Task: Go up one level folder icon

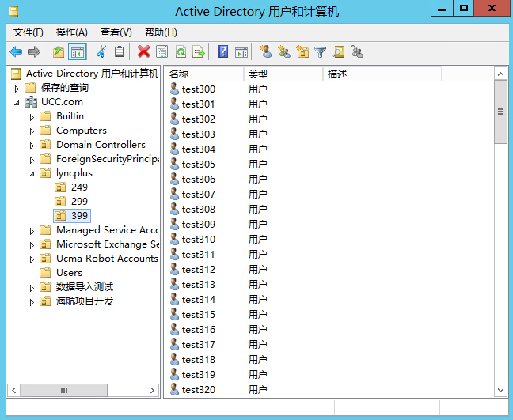Action: (x=59, y=51)
